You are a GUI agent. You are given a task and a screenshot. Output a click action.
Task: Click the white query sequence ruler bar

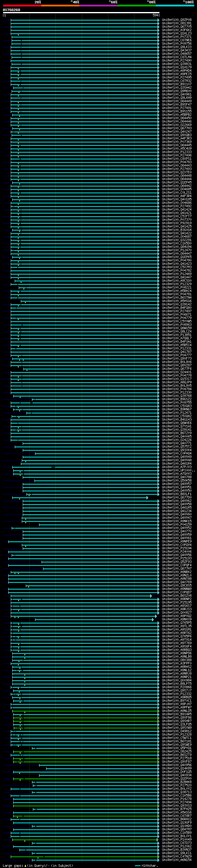[x=81, y=13]
